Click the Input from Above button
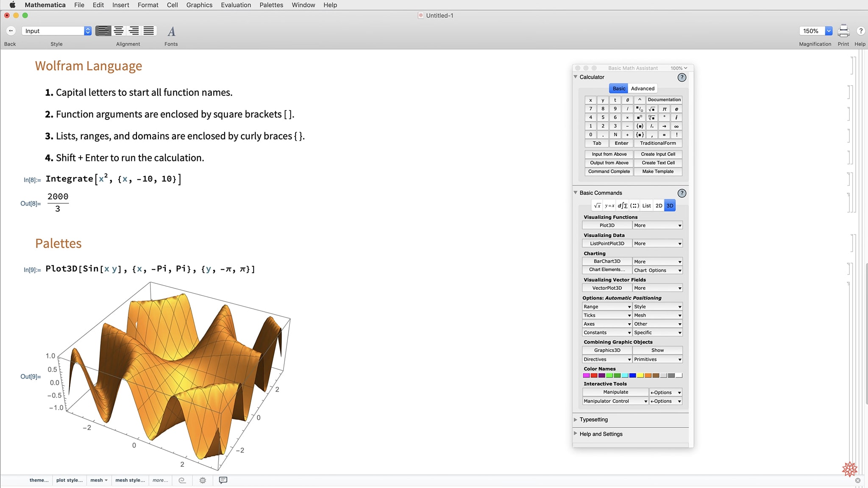Screen dimensions: 868x488 click(x=609, y=154)
